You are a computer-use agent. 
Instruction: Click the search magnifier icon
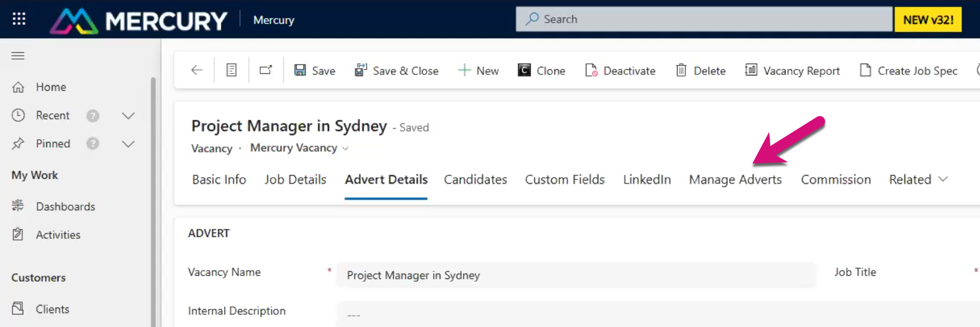click(533, 19)
